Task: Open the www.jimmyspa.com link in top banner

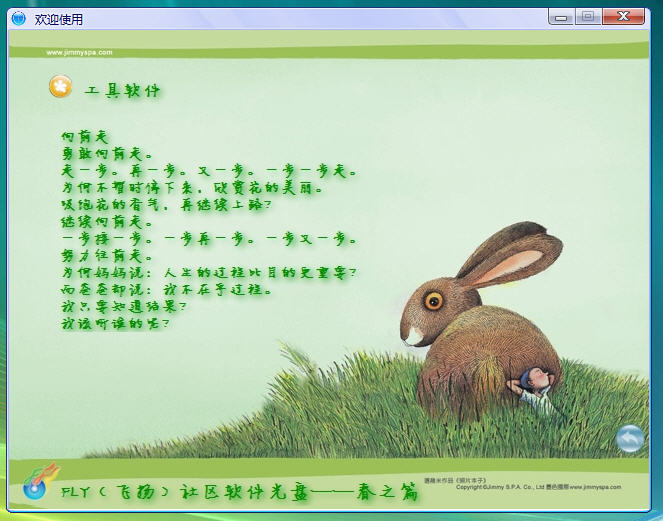Action: [x=79, y=52]
